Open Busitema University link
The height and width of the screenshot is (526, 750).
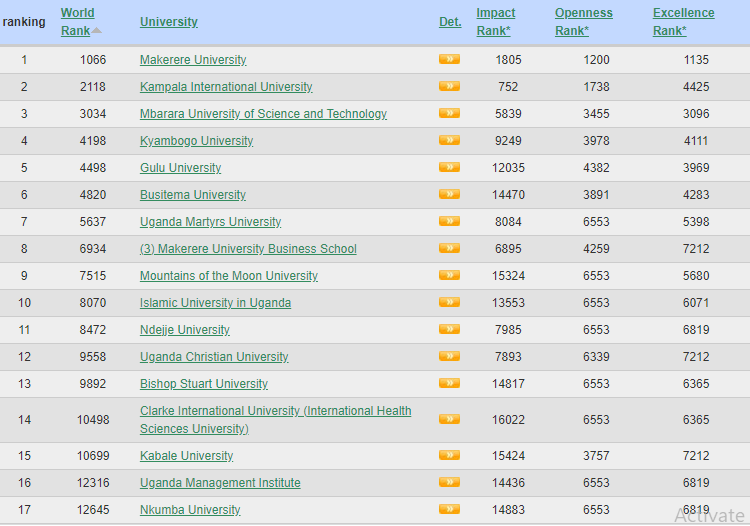[x=193, y=195]
